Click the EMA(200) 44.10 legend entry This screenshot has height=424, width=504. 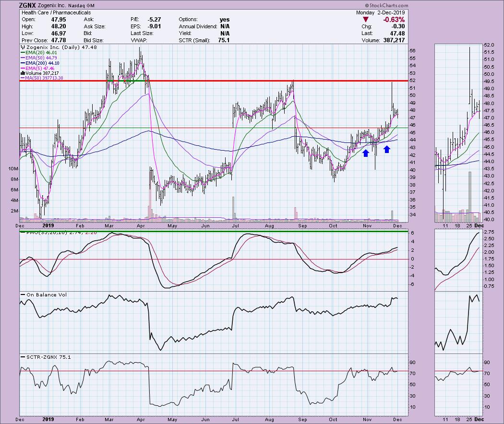pos(40,63)
